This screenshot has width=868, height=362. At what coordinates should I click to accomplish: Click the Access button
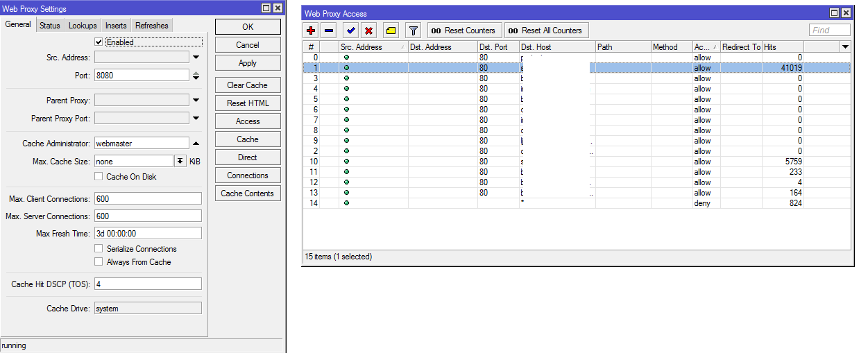(x=248, y=121)
